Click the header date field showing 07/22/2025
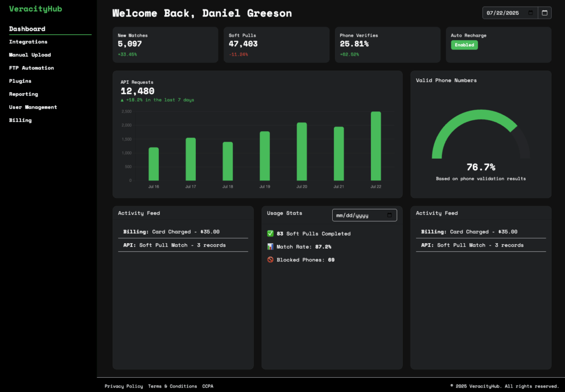 [502, 13]
